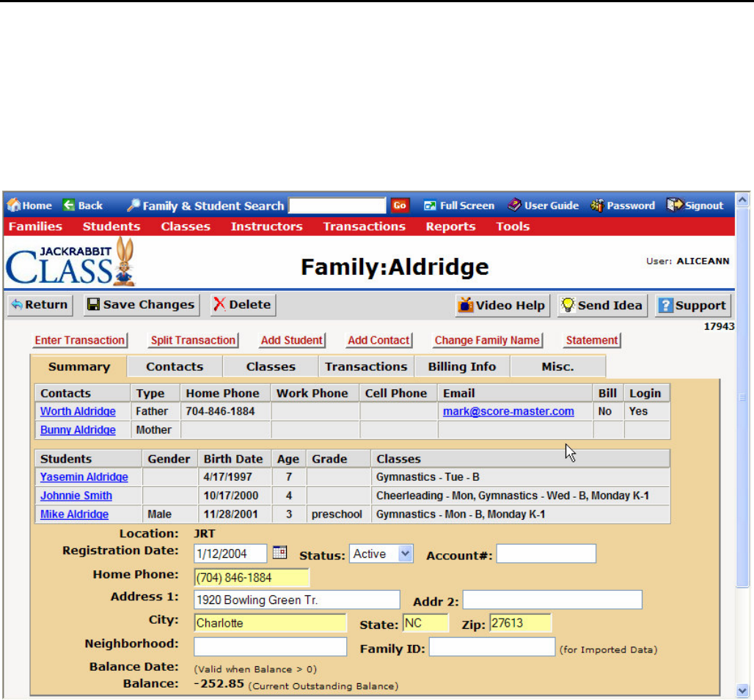Viewport: 754px width, 700px height.
Task: Switch to the Transactions tab
Action: point(366,366)
